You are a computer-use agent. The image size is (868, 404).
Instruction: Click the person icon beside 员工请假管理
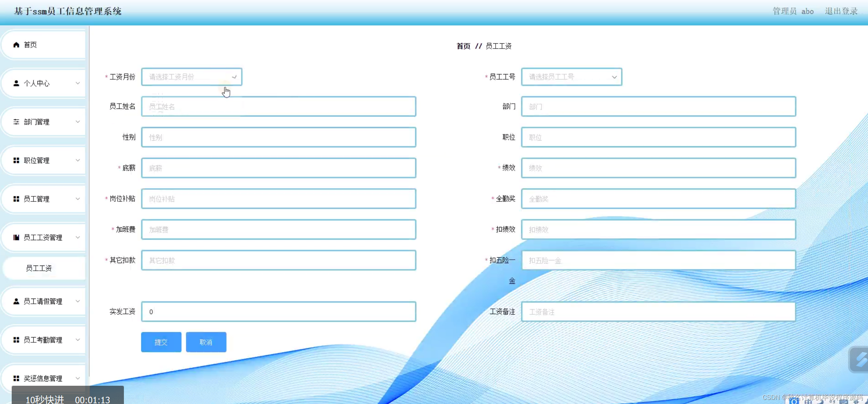pos(16,301)
